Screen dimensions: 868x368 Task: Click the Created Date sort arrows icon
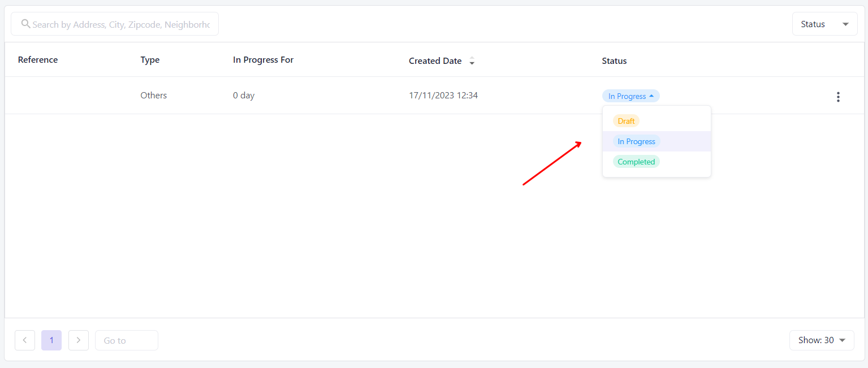[472, 61]
